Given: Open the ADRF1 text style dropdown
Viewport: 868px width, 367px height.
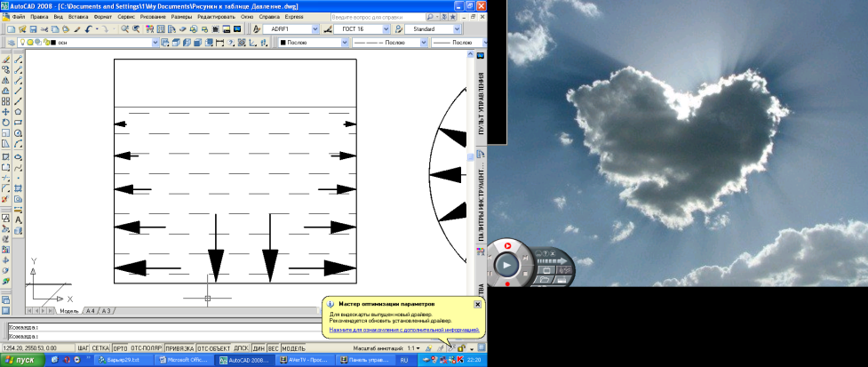Looking at the screenshot, I should [x=315, y=28].
